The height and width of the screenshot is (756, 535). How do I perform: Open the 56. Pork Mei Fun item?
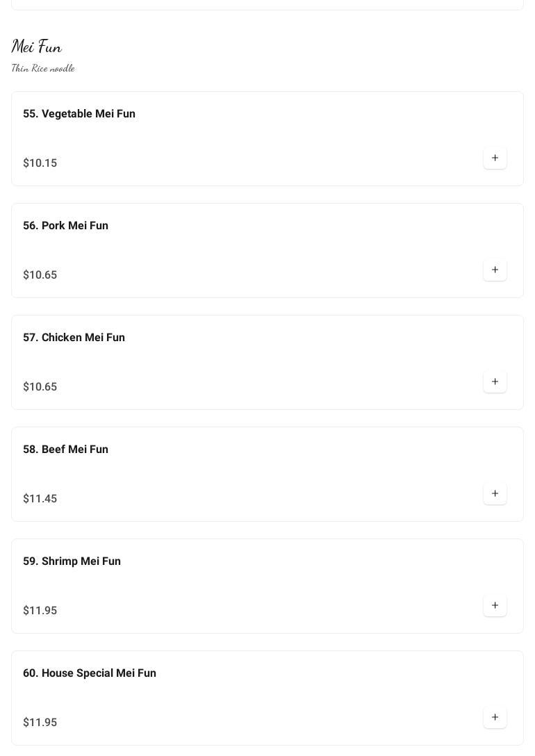coord(66,226)
